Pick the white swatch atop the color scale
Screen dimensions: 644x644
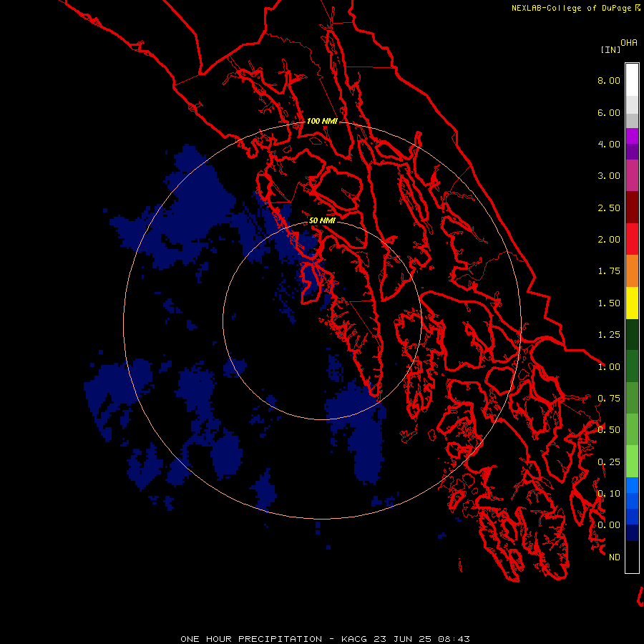coord(632,80)
